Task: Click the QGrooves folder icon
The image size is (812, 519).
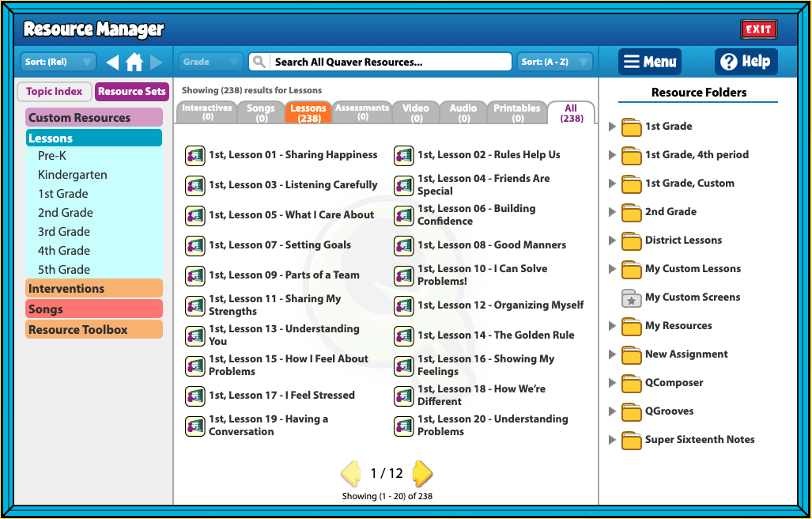Action: point(631,411)
